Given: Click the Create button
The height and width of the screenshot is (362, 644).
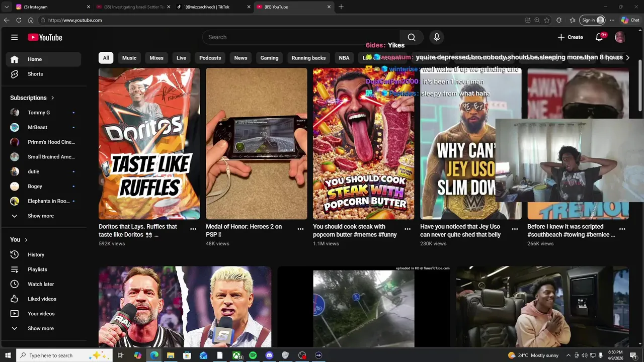Looking at the screenshot, I should click(x=571, y=37).
